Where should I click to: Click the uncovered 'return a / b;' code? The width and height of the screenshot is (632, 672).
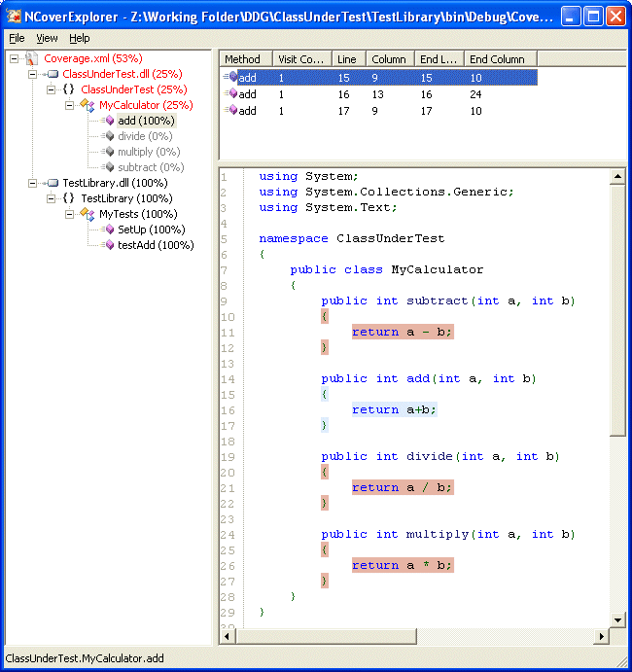(403, 487)
